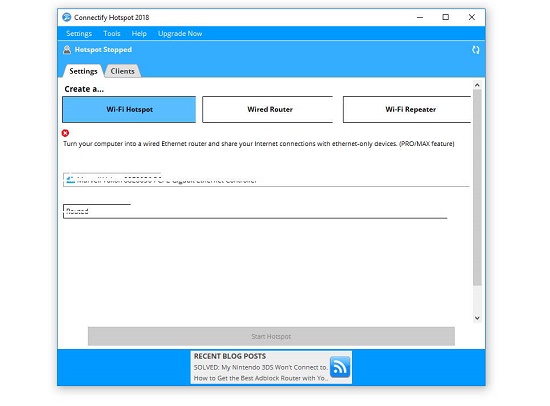Open blog post about Adblock Router
Image resolution: width=550 pixels, height=406 pixels.
coord(260,378)
